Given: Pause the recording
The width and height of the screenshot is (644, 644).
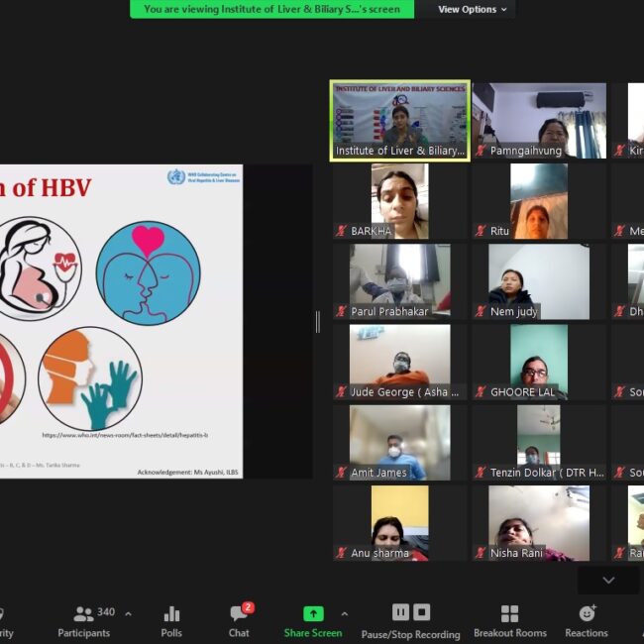Looking at the screenshot, I should [x=400, y=612].
